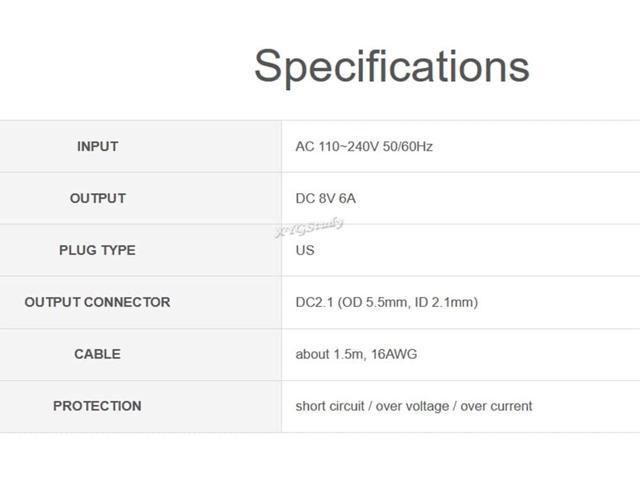Screen dimensions: 640x480
Task: Select the PLUG TYPE label
Action: (x=97, y=250)
